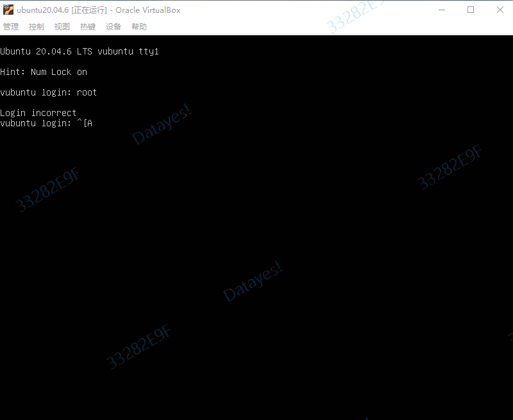Click the "Hint: Num Lock on" line
This screenshot has height=420, width=513.
tap(44, 72)
